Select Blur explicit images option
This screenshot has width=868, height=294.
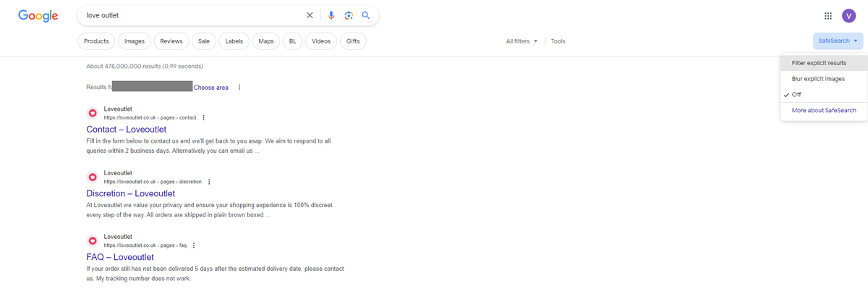click(824, 78)
